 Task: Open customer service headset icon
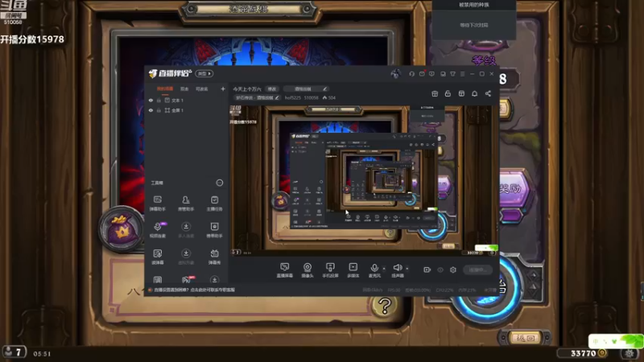411,74
